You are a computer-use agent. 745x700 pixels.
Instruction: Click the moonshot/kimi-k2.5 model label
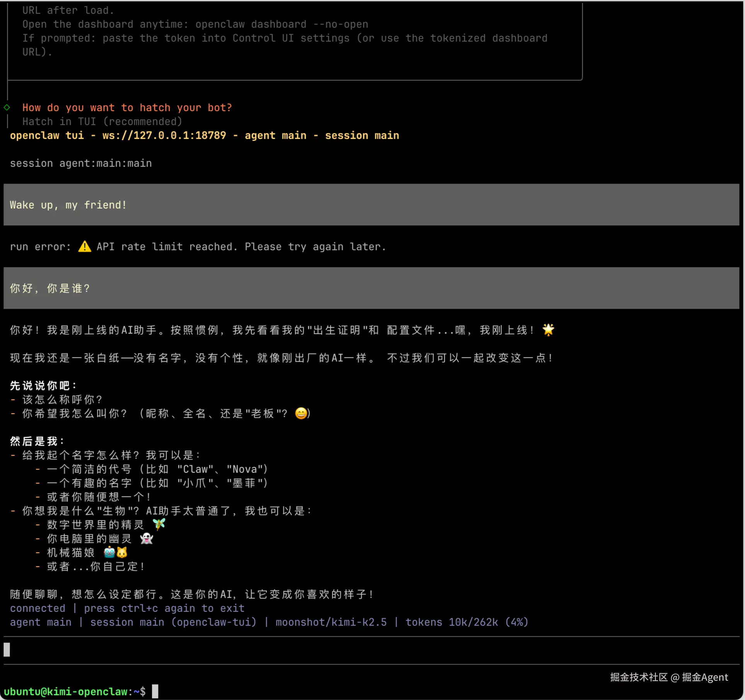click(x=331, y=622)
